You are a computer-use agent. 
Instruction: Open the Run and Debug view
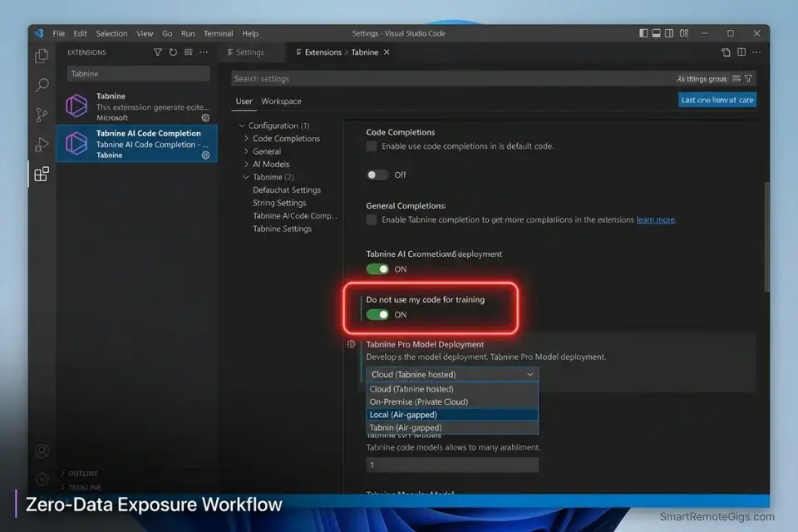[x=42, y=145]
